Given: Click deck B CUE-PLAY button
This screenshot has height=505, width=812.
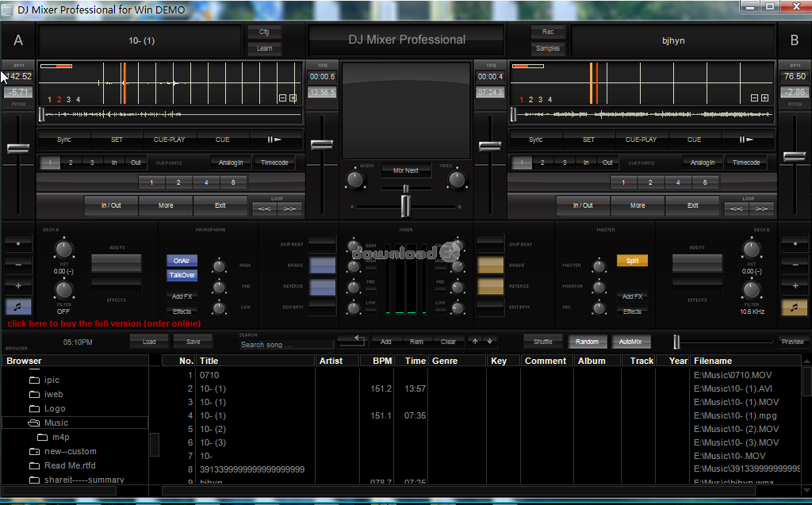Looking at the screenshot, I should coord(641,140).
